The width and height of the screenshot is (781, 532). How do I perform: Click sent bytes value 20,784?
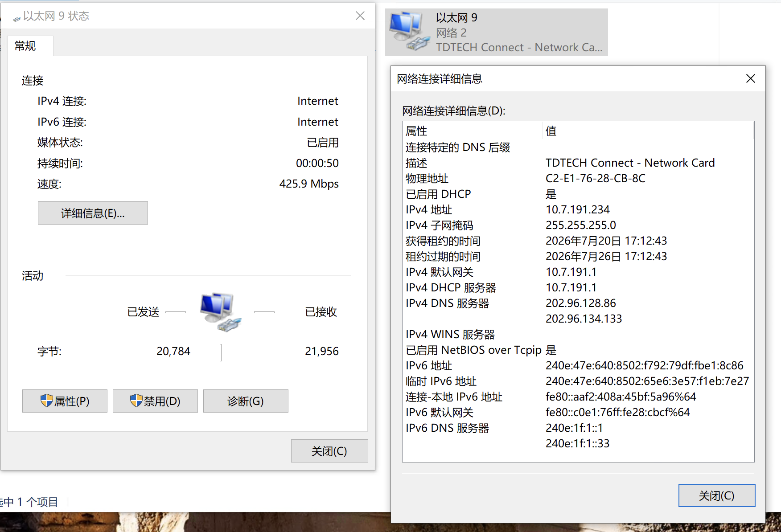pyautogui.click(x=173, y=351)
